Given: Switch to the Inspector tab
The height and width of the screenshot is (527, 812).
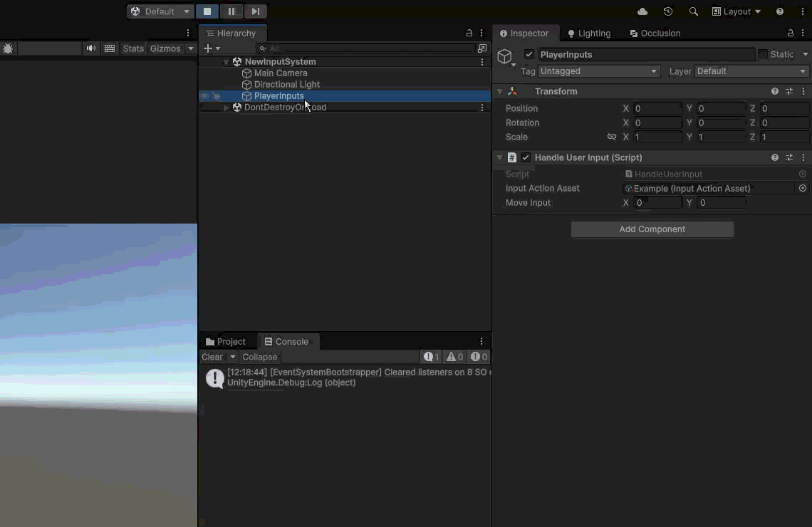Looking at the screenshot, I should click(x=524, y=33).
